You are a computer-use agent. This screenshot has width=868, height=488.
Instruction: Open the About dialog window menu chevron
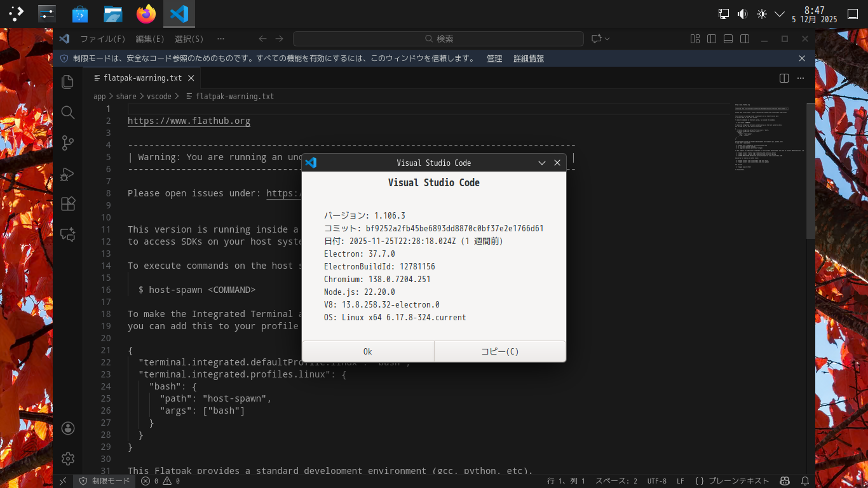(x=542, y=163)
